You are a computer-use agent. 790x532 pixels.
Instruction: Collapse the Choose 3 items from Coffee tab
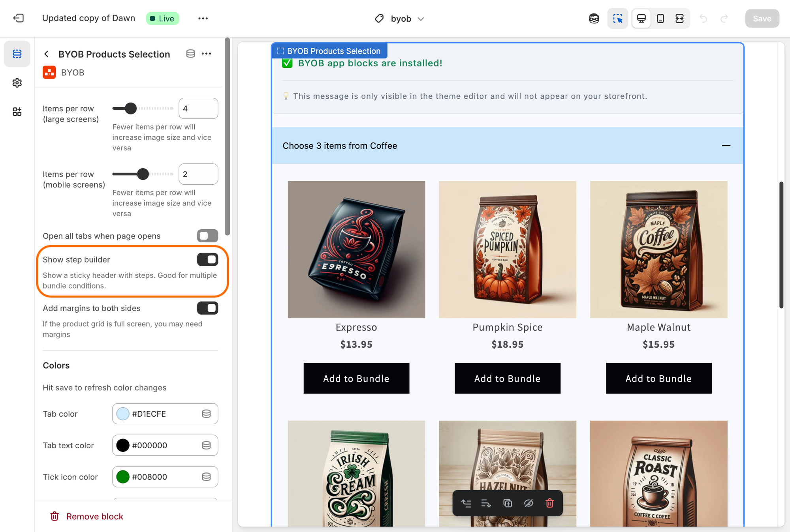[x=726, y=146]
